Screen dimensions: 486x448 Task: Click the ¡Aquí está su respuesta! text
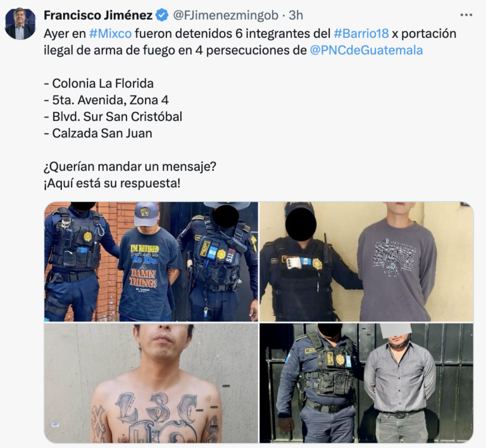pyautogui.click(x=112, y=184)
